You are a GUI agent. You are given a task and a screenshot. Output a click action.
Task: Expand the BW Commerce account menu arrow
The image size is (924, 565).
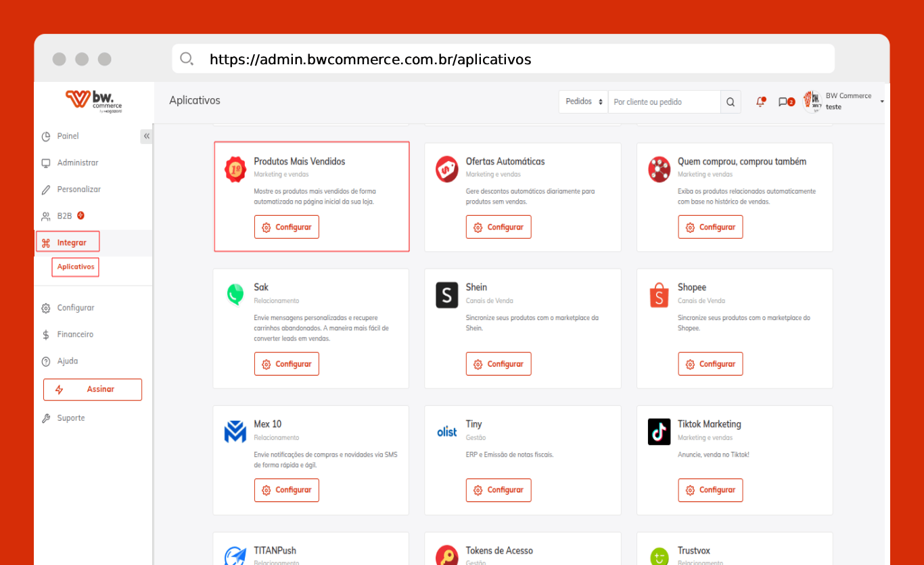(882, 101)
